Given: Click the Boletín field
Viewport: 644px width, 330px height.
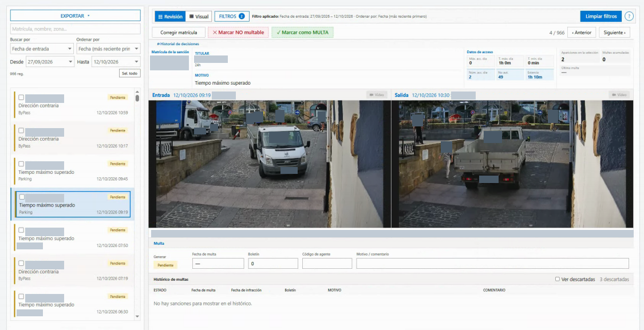Looking at the screenshot, I should point(273,264).
